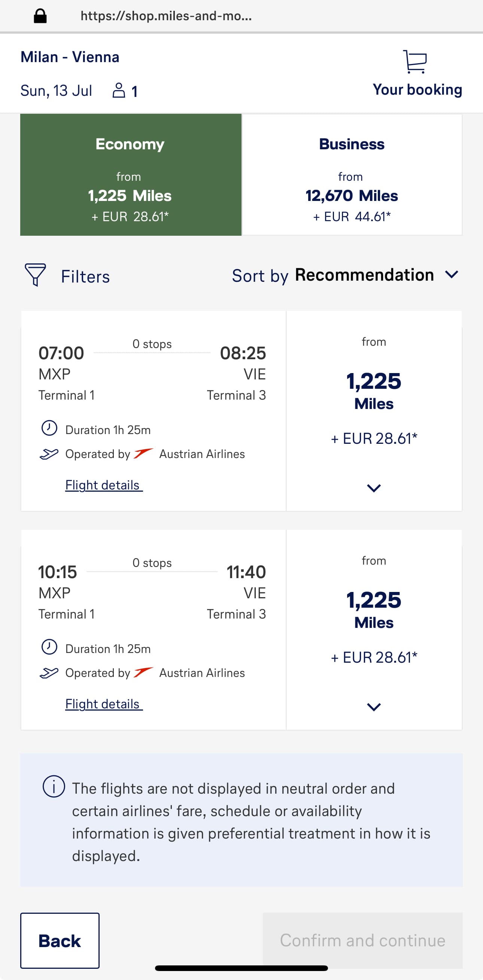Image resolution: width=483 pixels, height=980 pixels.
Task: Expand fare options for the 07:00 flight
Action: coord(374,488)
